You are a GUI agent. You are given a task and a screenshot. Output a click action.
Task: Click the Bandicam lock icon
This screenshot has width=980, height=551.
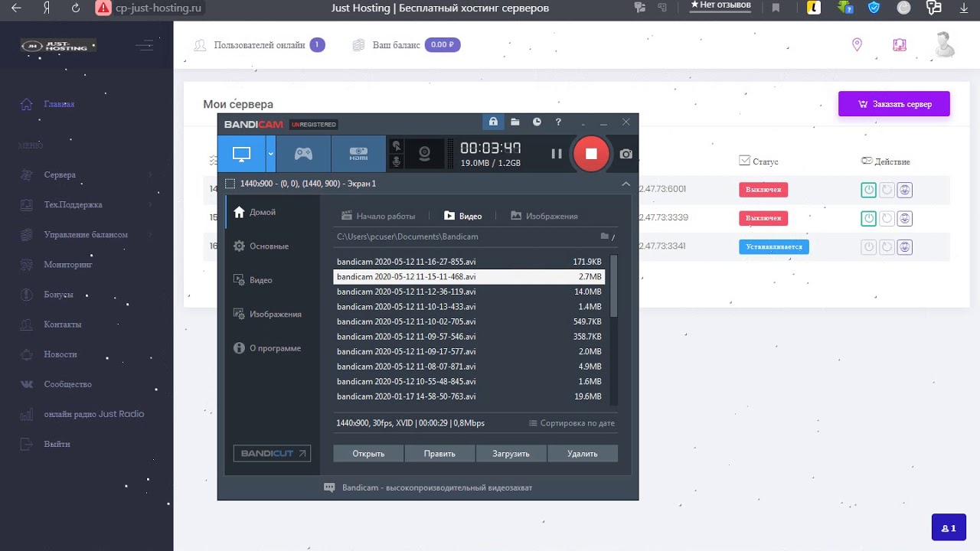click(x=493, y=122)
